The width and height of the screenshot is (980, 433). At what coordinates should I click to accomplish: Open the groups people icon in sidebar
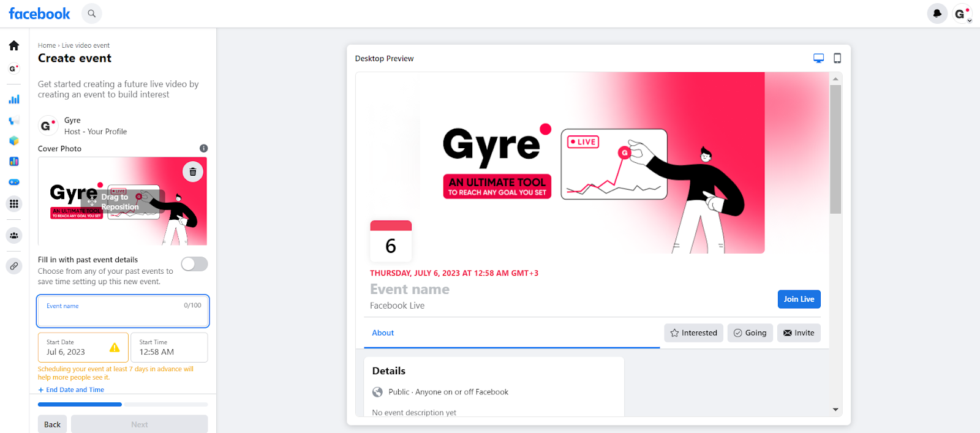14,235
